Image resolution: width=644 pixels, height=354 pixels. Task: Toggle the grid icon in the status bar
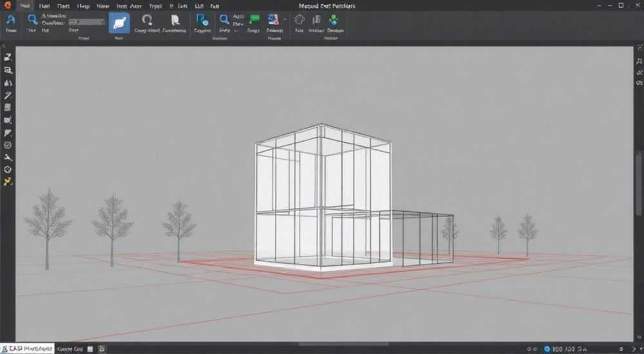[102, 349]
